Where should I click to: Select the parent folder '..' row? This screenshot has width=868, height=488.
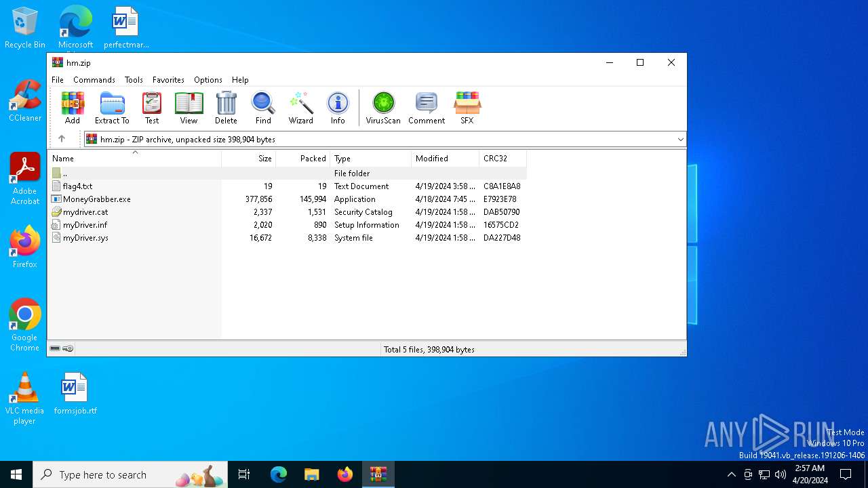point(287,174)
